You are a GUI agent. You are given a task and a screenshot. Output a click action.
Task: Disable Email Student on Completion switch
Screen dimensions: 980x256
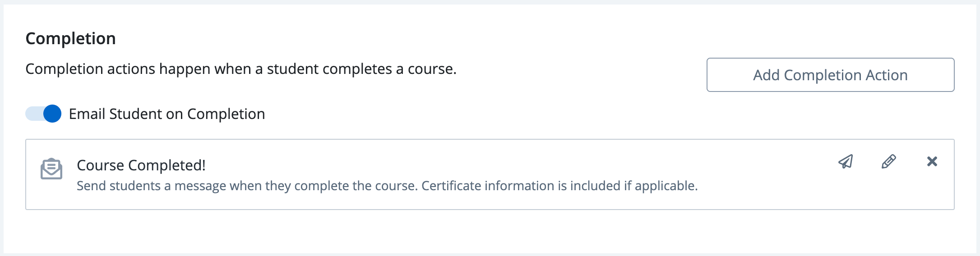43,114
